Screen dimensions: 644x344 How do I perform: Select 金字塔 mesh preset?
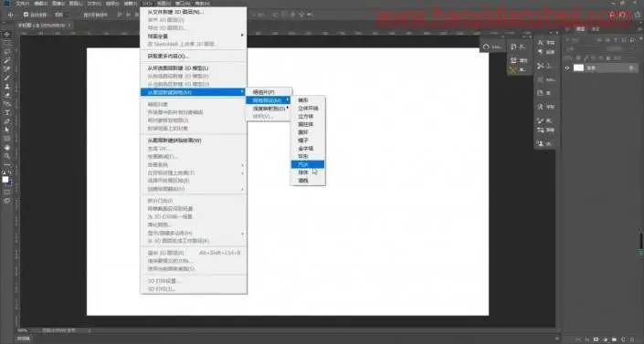(308, 148)
